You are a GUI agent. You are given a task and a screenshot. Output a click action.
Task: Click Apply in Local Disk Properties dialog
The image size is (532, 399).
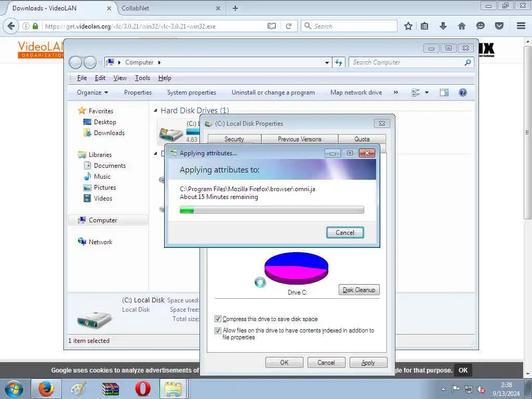click(x=368, y=362)
